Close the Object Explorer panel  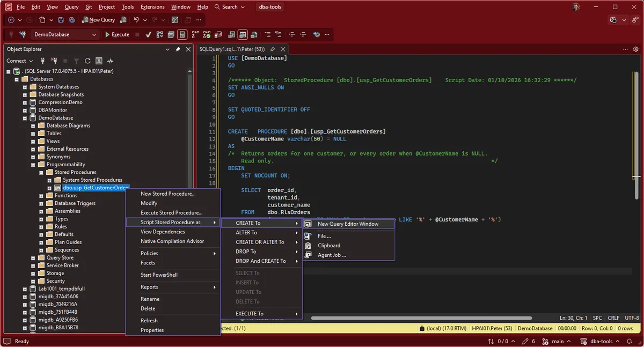click(x=188, y=49)
